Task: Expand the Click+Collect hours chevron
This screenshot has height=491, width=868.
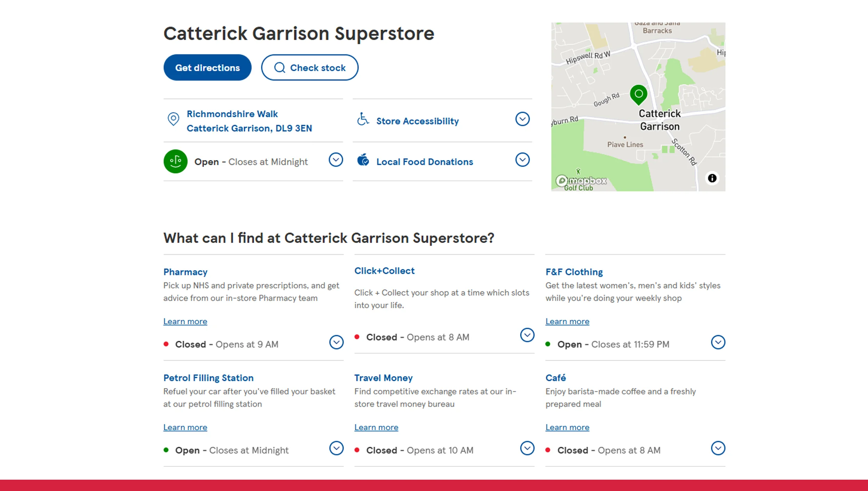Action: coord(527,335)
